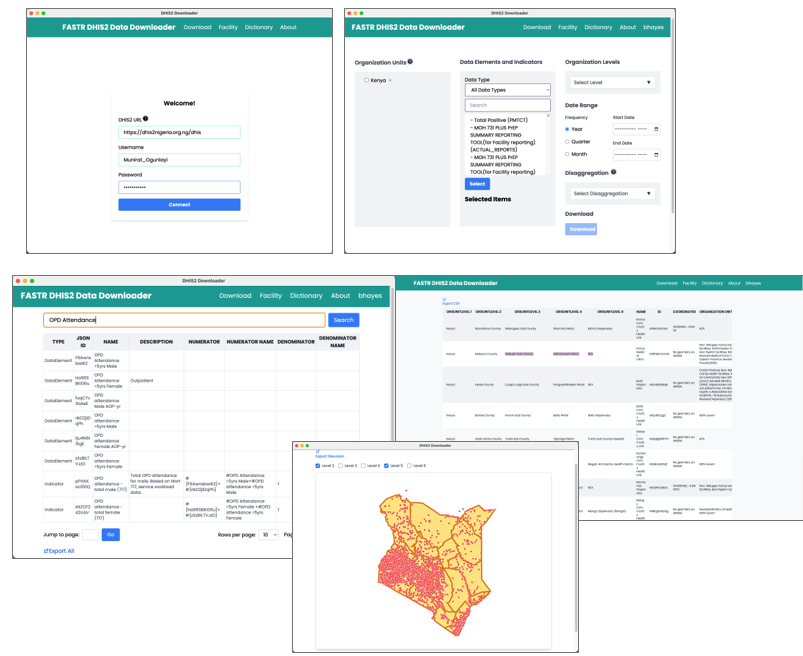Open the Select Disaggregation dropdown
This screenshot has height=656, width=803.
(612, 194)
